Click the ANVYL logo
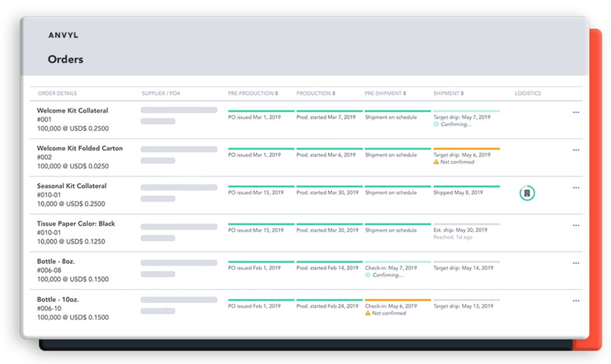Viewport: 611px width, 364px height. pos(63,36)
